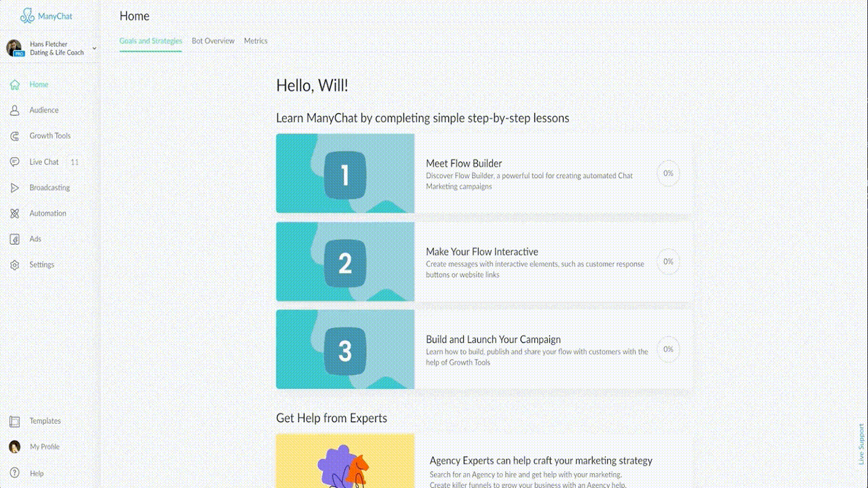
Task: Click the Audience person icon
Action: pyautogui.click(x=15, y=110)
